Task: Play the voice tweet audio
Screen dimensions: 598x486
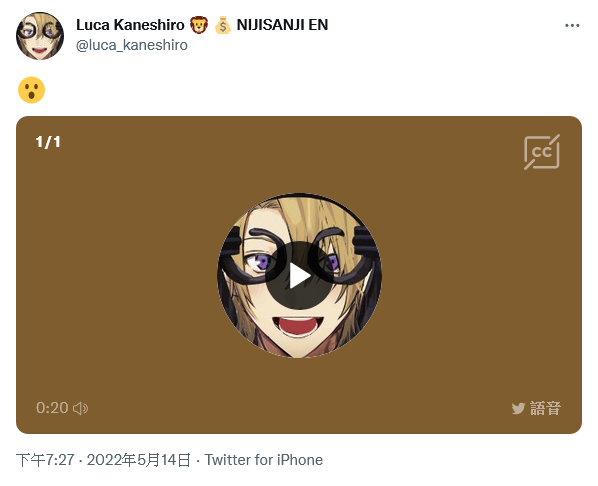Action: [x=299, y=275]
